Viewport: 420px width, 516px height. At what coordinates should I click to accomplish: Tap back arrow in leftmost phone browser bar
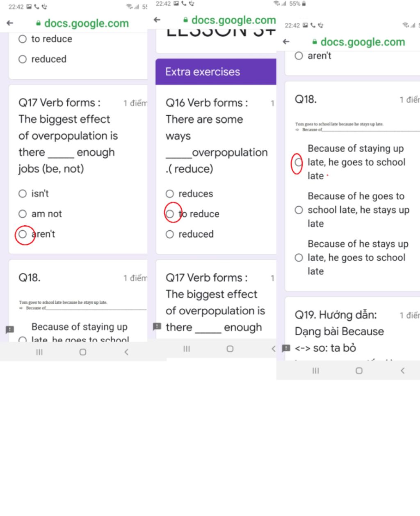10,23
